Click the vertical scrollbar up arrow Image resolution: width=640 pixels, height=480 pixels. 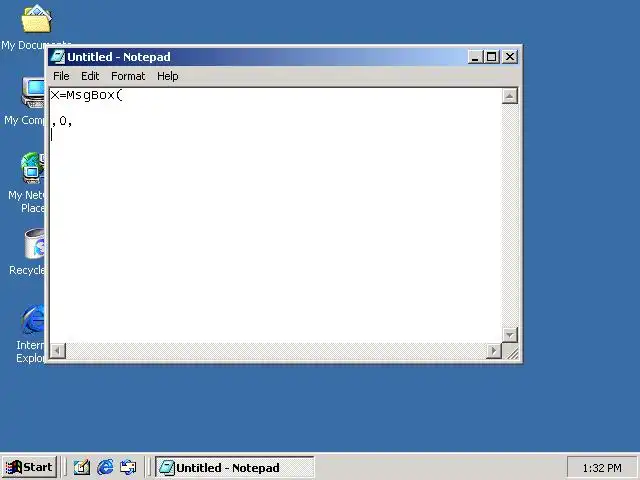[x=509, y=96]
